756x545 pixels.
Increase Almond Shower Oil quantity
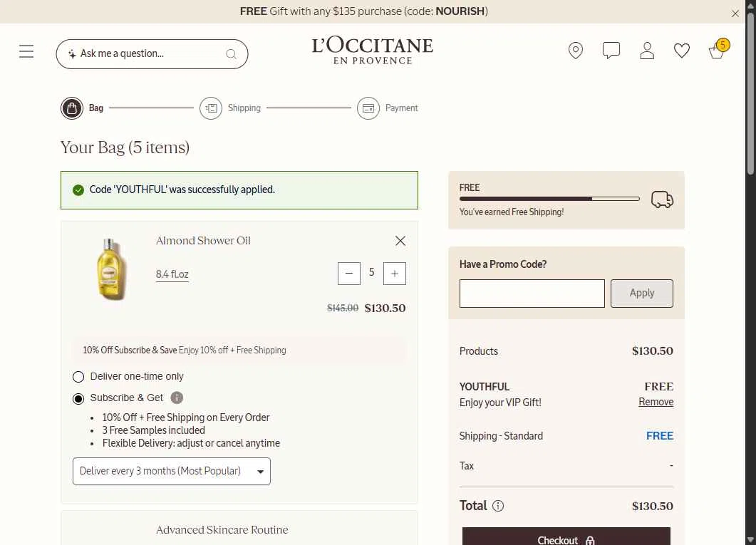(395, 274)
